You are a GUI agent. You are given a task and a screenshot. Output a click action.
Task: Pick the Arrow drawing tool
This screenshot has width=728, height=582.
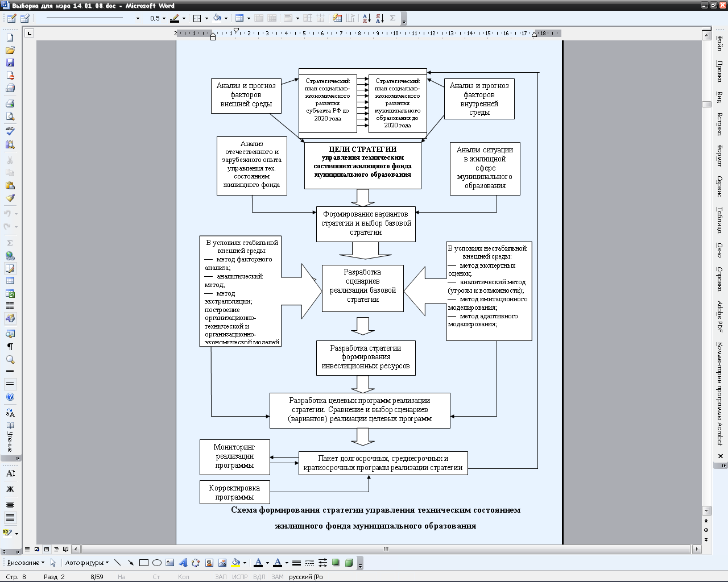(130, 563)
